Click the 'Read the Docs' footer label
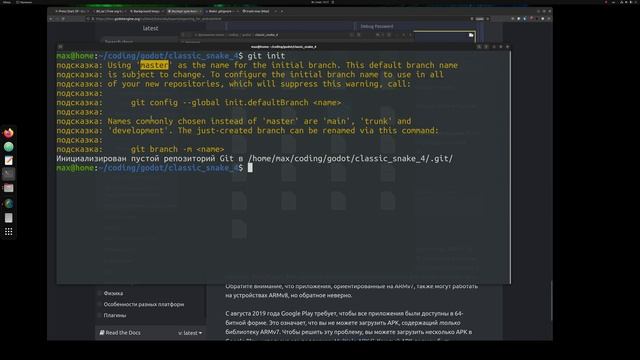The height and width of the screenshot is (360, 640). coord(120,333)
